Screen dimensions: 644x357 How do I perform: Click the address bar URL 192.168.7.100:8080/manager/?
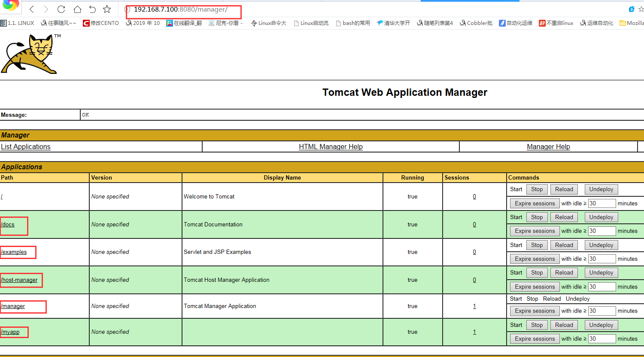[x=181, y=9]
